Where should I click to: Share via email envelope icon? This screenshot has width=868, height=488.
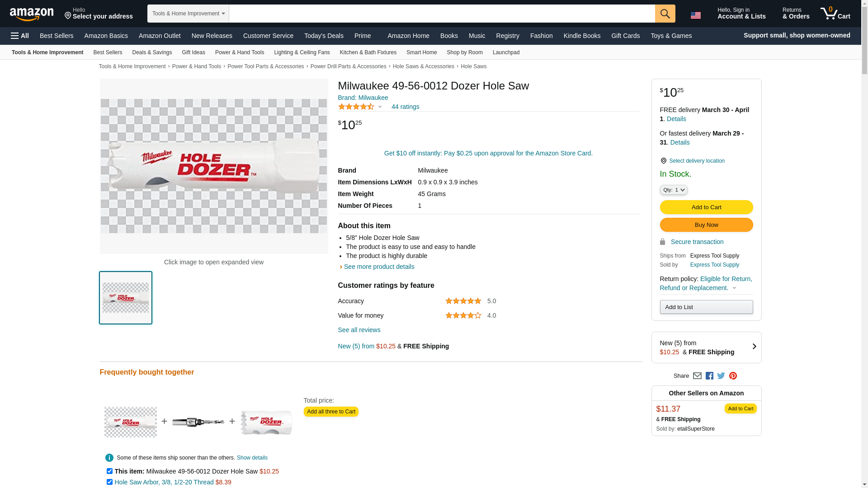pos(697,376)
